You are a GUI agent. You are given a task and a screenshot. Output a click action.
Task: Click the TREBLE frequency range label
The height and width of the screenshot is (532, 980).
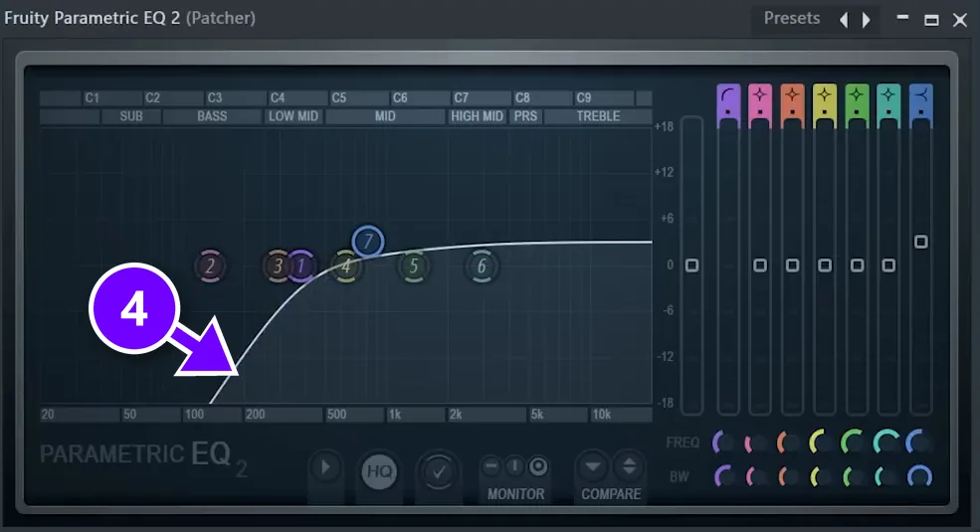[598, 116]
